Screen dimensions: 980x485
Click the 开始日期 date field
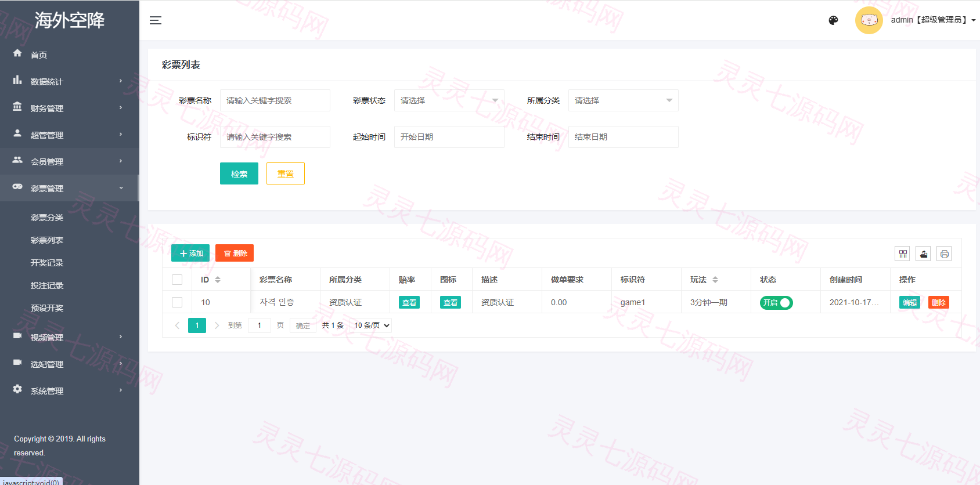click(x=449, y=137)
